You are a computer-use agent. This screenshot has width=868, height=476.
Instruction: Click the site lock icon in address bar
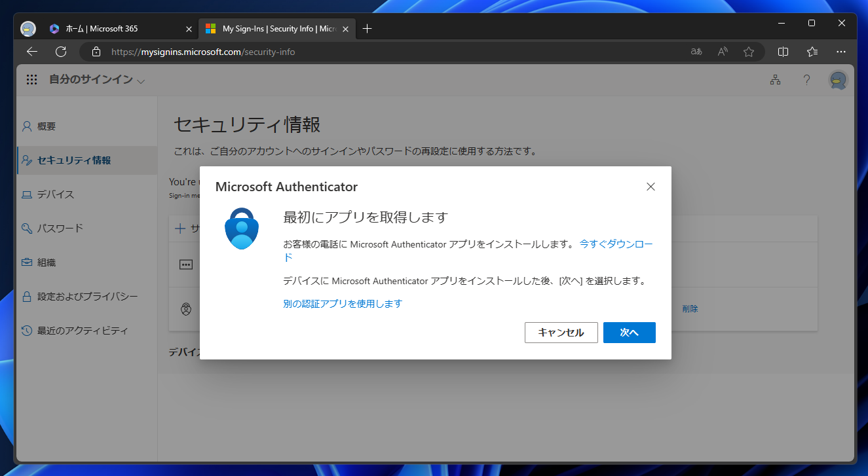[96, 52]
